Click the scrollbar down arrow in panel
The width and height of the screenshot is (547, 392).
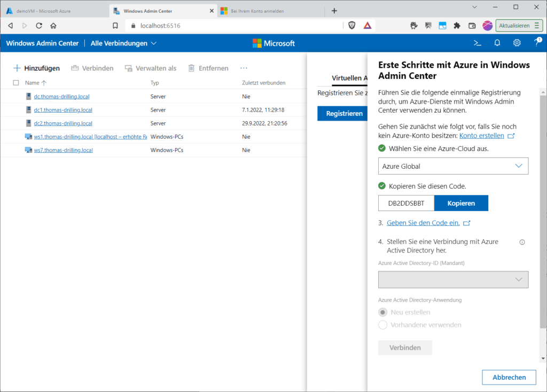[543, 358]
